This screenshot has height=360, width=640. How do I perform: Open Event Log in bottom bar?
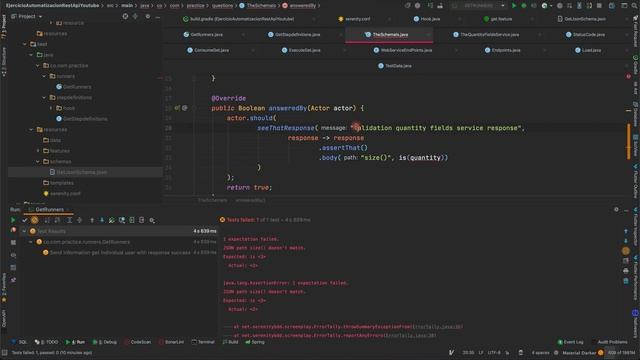(x=571, y=342)
